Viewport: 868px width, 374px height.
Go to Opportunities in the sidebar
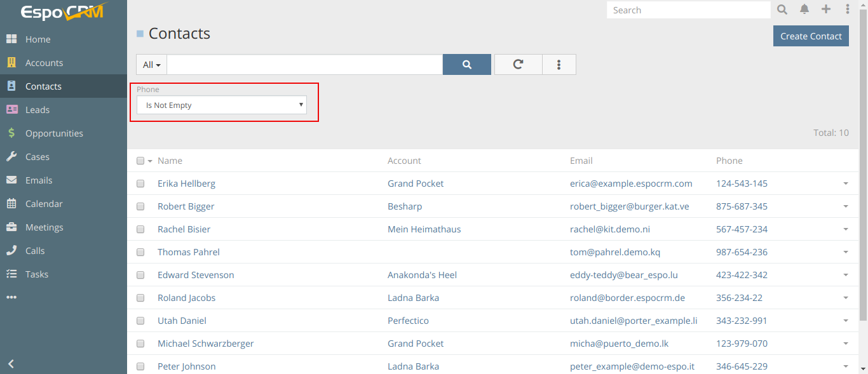(x=54, y=133)
